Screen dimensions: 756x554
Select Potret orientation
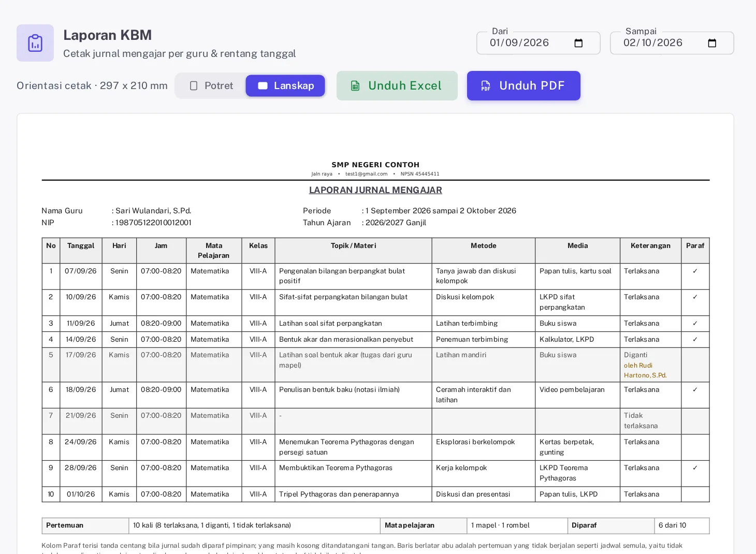click(211, 85)
